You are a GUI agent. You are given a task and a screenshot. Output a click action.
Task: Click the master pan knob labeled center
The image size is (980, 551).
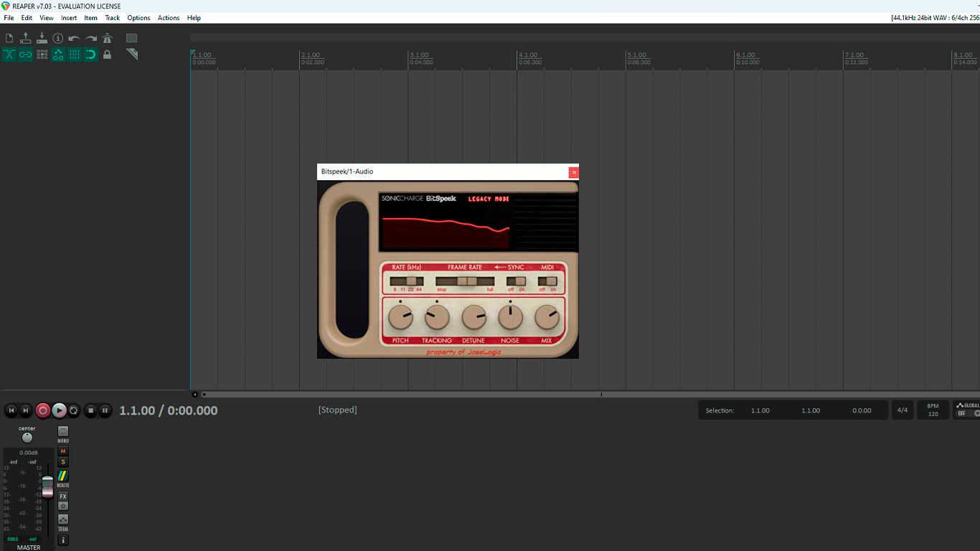pyautogui.click(x=27, y=438)
